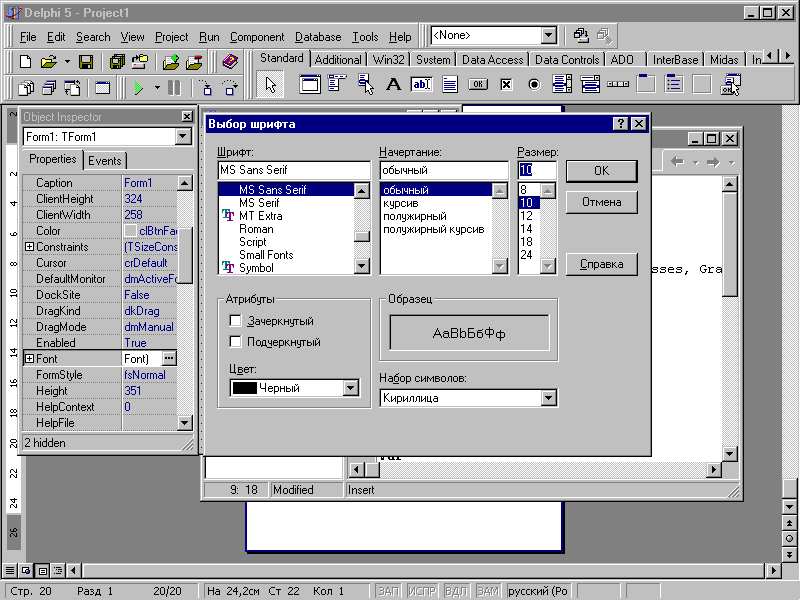Click the Toggle Form/Unit icon
Image resolution: width=800 pixels, height=600 pixels.
coord(72,88)
